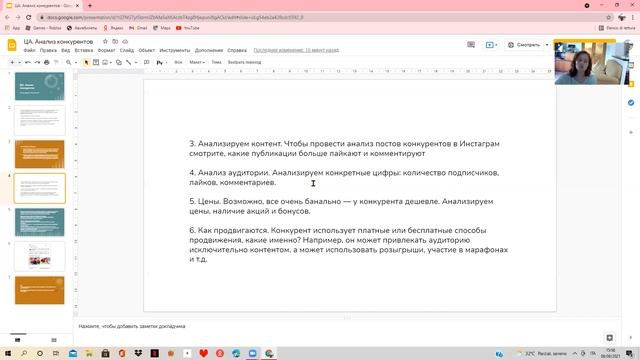
Task: Click the undo arrow
Action: [28, 62]
